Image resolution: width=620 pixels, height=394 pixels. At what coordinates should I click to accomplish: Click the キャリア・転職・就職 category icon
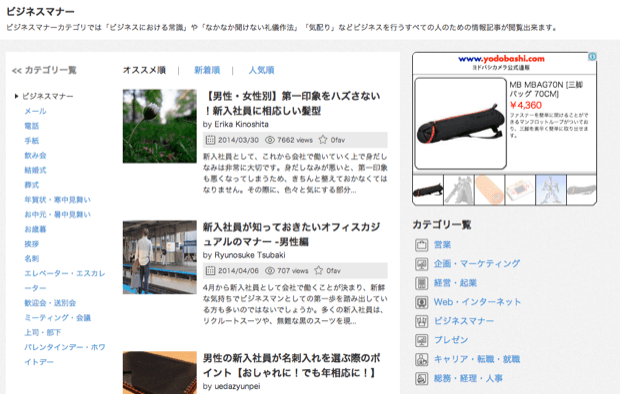[422, 359]
